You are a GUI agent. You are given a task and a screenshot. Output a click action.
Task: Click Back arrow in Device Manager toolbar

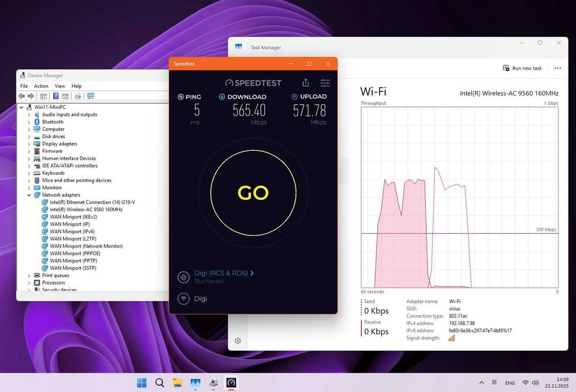click(x=22, y=96)
